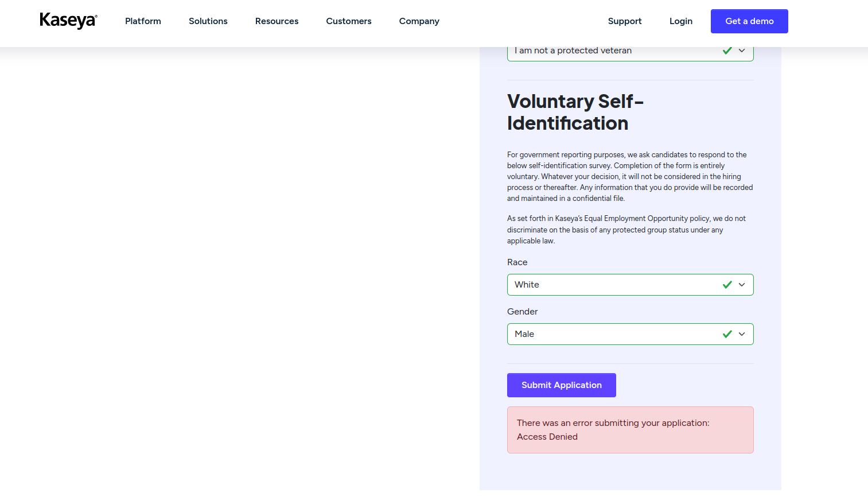868x504 pixels.
Task: Click the green checkmark in Race field
Action: (x=727, y=285)
